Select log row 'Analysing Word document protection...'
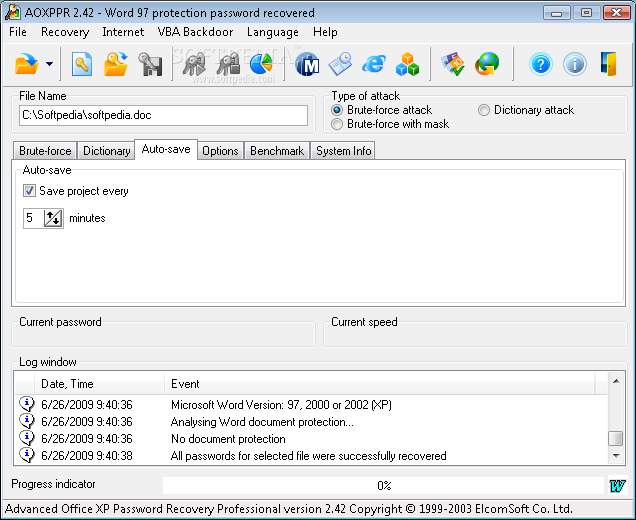Viewport: 636px width, 520px height. 311,422
